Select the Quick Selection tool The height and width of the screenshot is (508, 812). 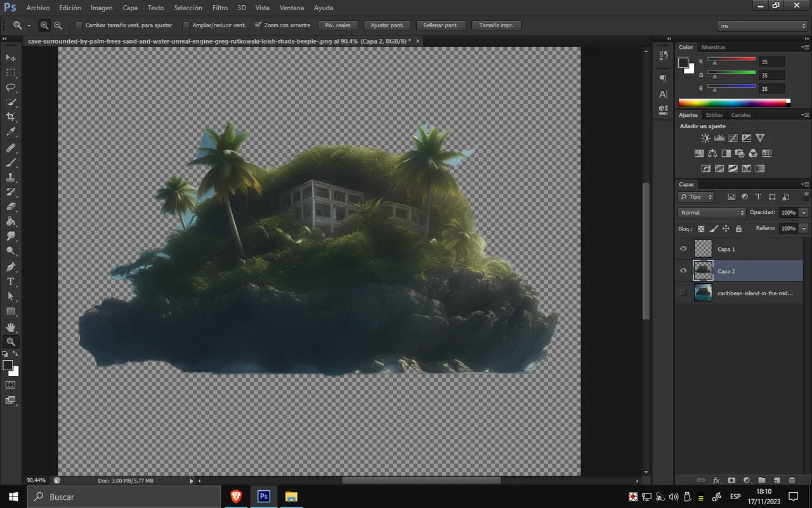pyautogui.click(x=11, y=103)
